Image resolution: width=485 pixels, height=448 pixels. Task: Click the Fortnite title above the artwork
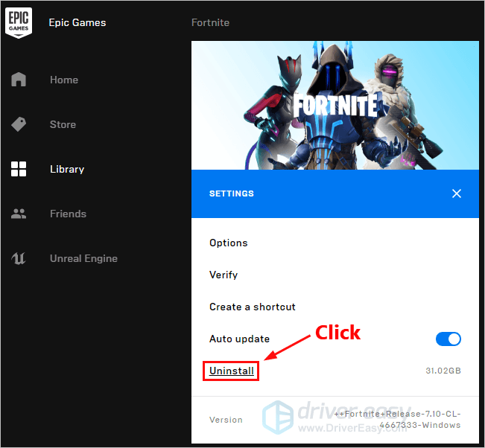point(210,22)
